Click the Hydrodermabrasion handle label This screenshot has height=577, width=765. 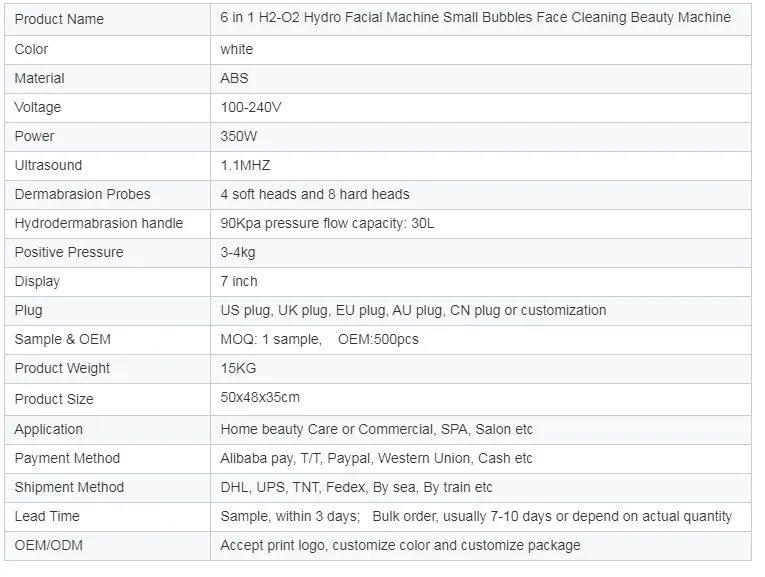click(98, 223)
